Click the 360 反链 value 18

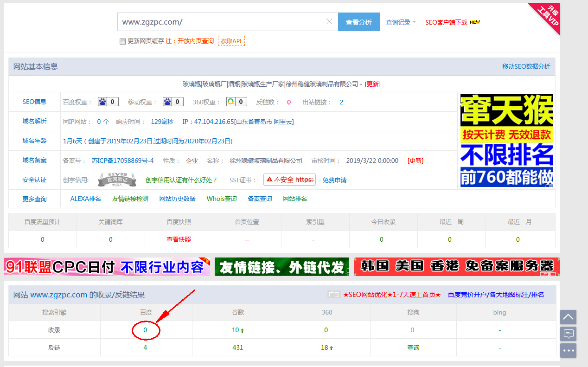click(x=325, y=348)
